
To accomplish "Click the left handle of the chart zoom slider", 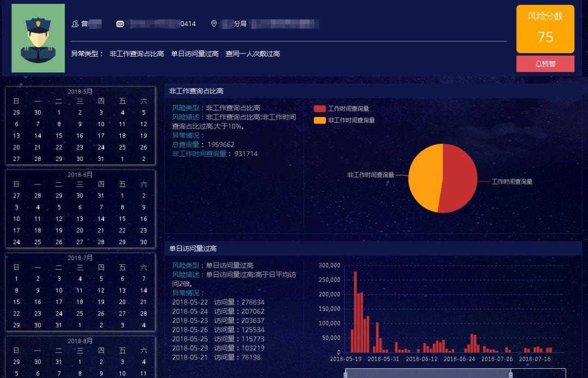I will tap(345, 374).
